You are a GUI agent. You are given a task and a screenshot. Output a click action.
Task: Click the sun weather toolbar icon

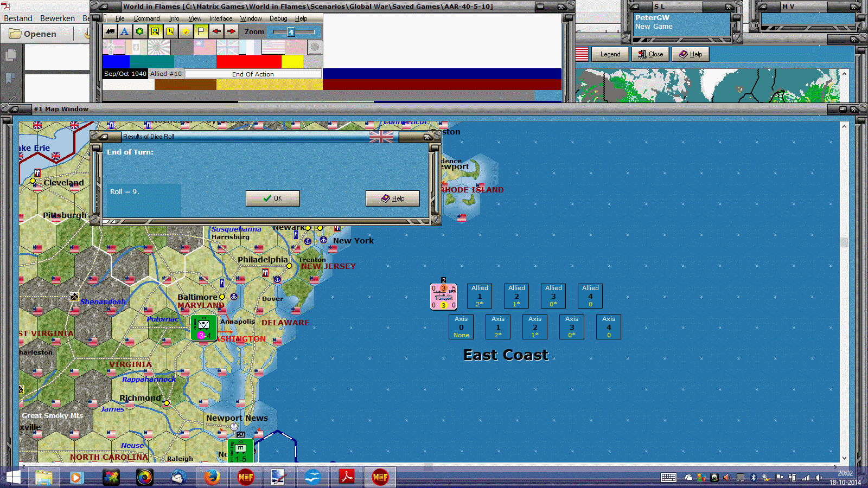[186, 31]
